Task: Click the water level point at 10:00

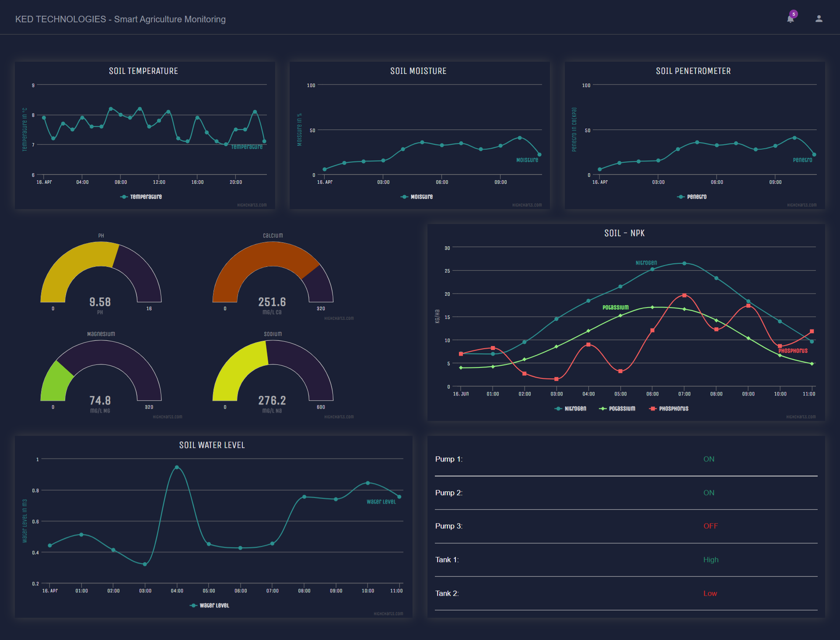Action: pyautogui.click(x=368, y=483)
